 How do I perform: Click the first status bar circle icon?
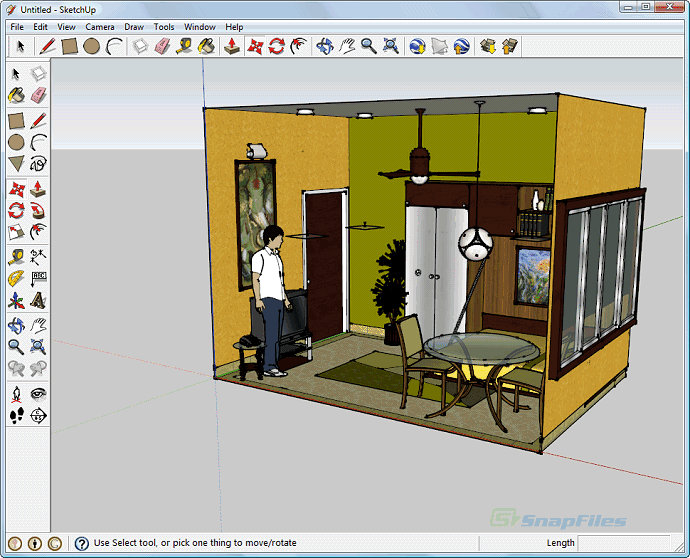click(15, 544)
